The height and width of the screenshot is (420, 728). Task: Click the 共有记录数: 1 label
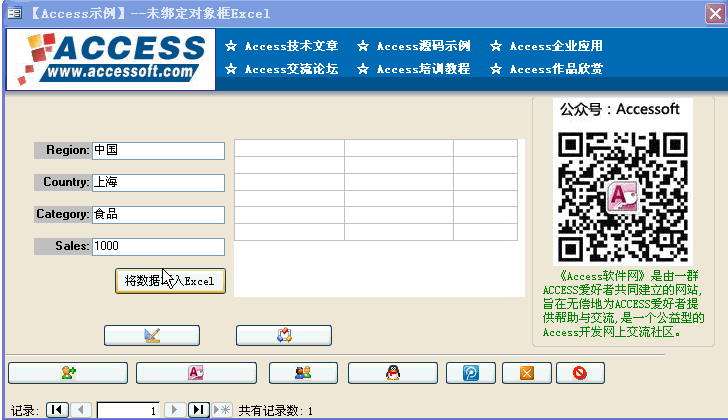click(275, 411)
